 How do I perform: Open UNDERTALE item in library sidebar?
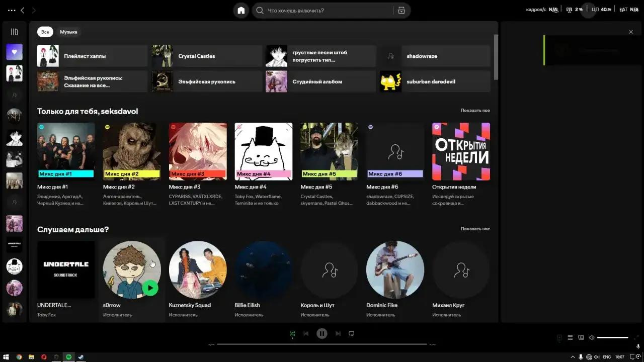click(x=14, y=245)
